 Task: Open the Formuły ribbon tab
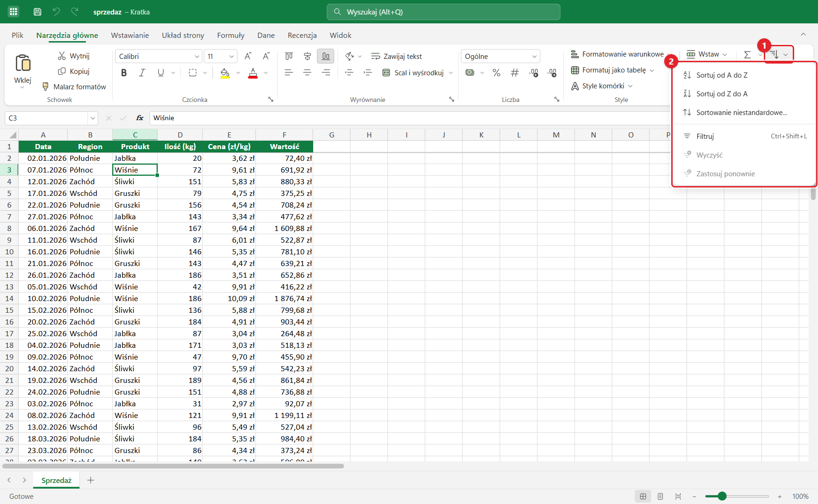(231, 36)
